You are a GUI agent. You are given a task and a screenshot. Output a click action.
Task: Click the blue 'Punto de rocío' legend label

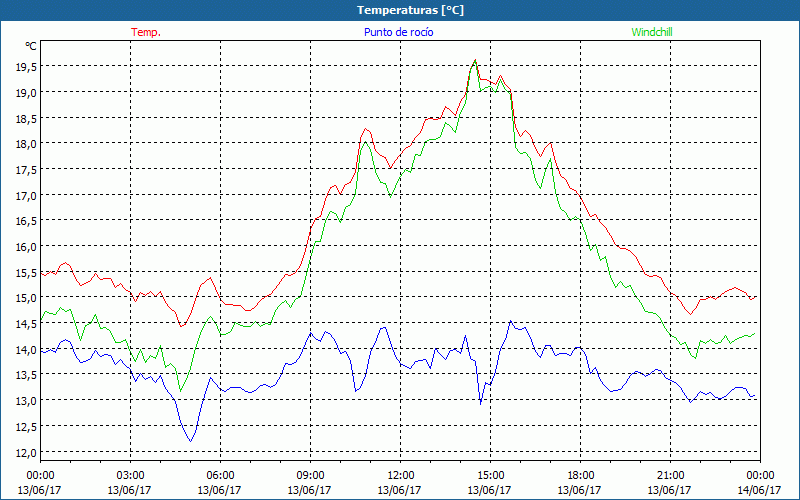click(398, 32)
